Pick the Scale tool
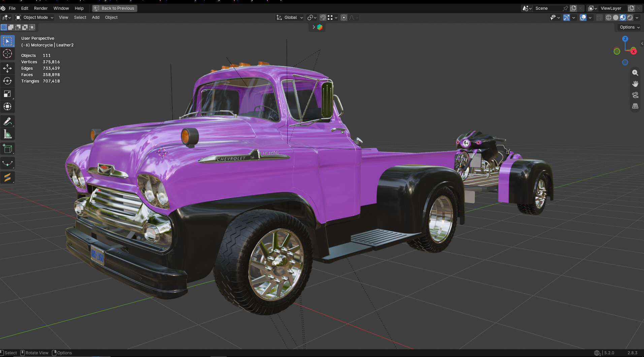Screen dimensions: 644x357 coord(7,94)
